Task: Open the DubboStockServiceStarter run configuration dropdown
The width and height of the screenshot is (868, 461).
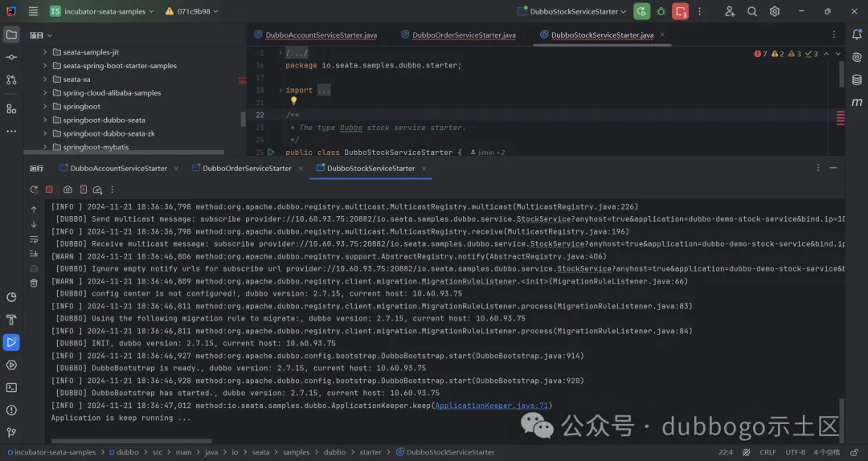Action: point(575,11)
